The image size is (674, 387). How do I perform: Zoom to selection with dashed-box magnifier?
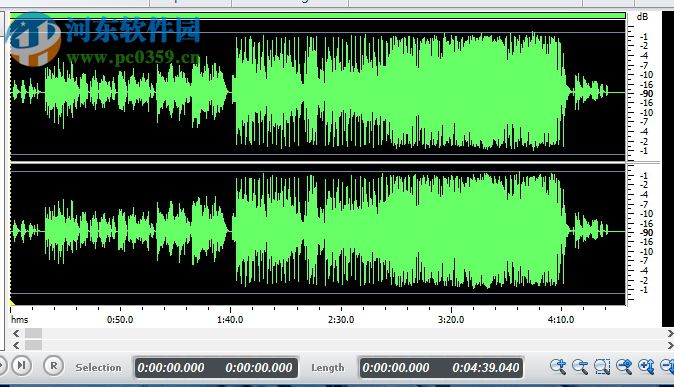coord(602,366)
